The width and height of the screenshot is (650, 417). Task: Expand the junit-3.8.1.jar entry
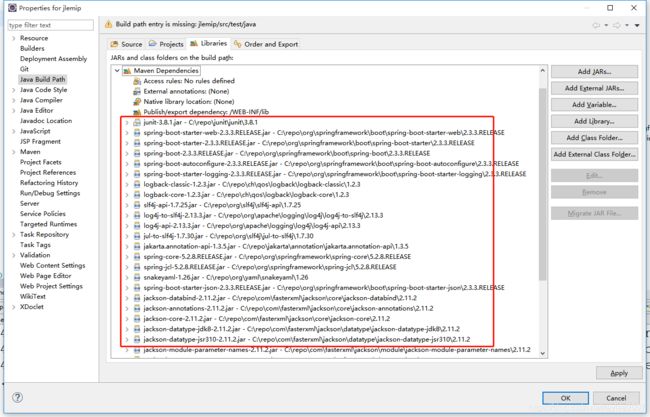(x=127, y=122)
